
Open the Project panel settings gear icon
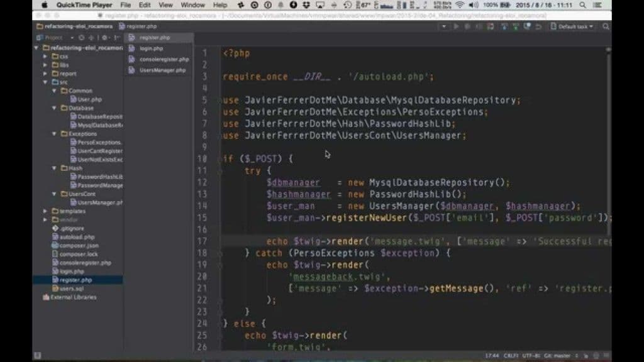tap(106, 37)
